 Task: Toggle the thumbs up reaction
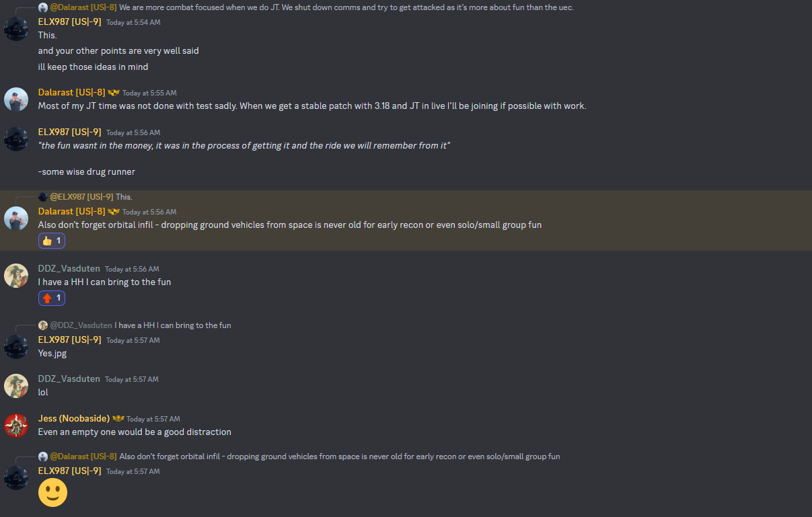(52, 241)
